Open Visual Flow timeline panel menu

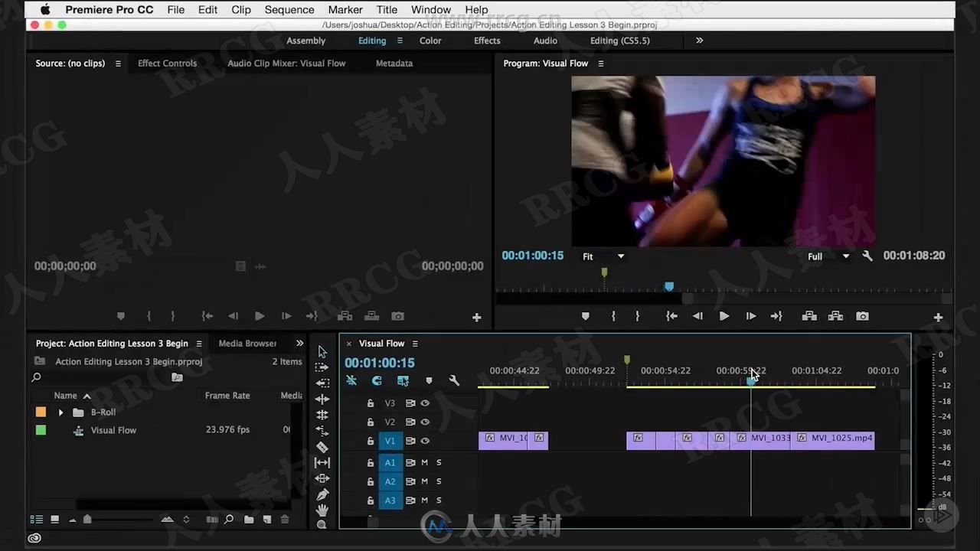[415, 344]
